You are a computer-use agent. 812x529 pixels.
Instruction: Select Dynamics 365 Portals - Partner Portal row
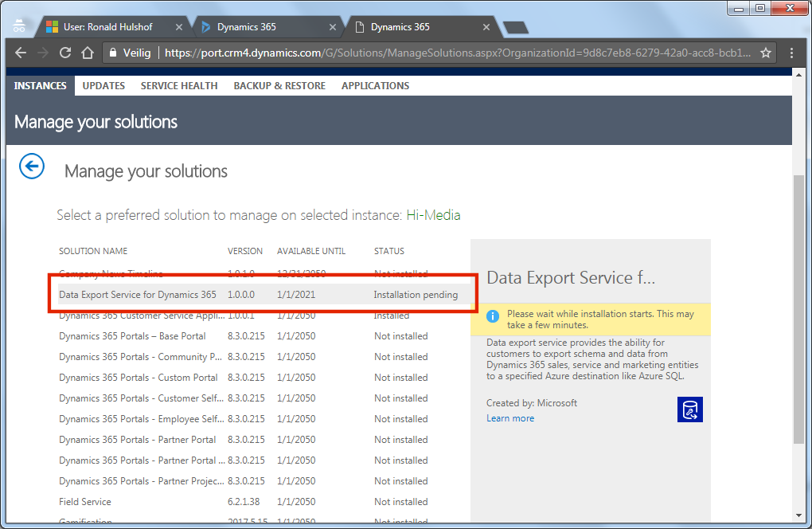pyautogui.click(x=264, y=439)
